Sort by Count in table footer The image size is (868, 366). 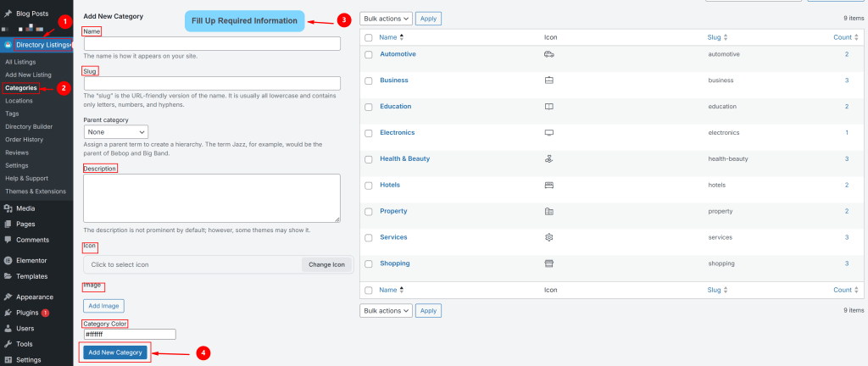pyautogui.click(x=845, y=290)
